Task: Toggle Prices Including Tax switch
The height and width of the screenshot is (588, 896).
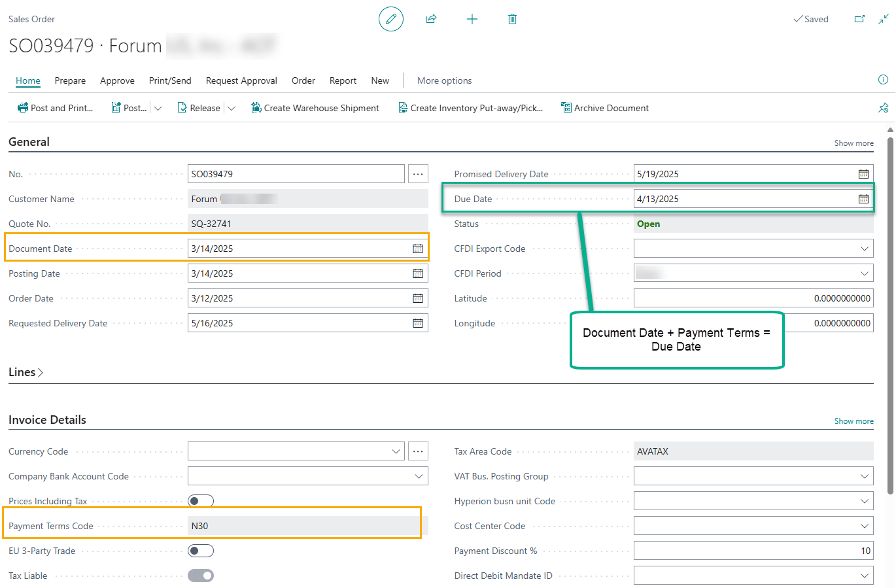Action: click(201, 501)
